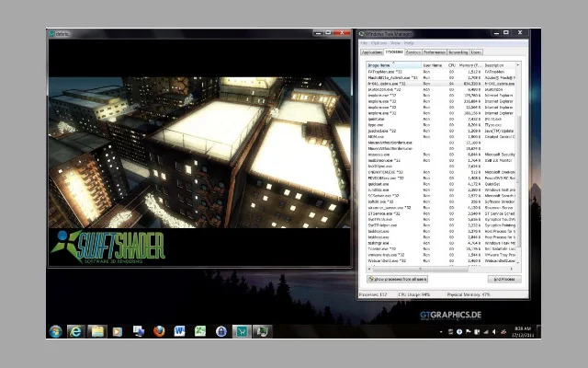Sort processes by the User Name column
This screenshot has width=588, height=368.
tap(434, 65)
